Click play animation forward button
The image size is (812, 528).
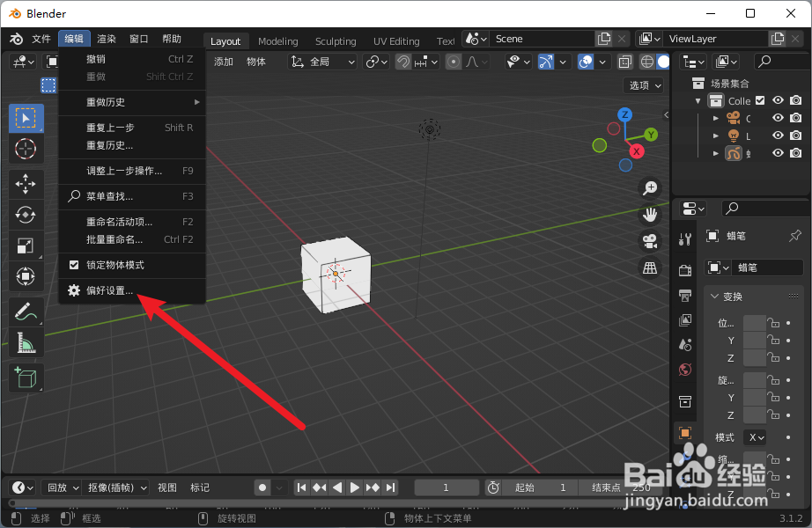355,488
